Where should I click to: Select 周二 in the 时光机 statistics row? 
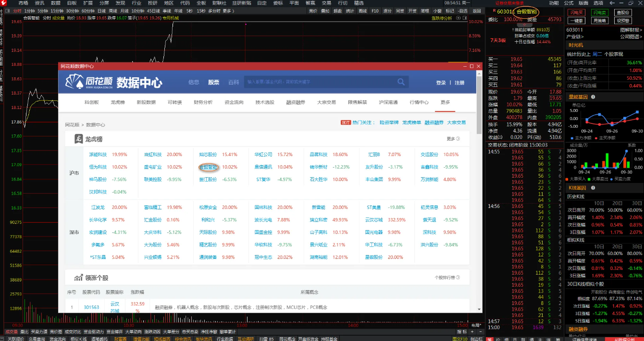597,54
